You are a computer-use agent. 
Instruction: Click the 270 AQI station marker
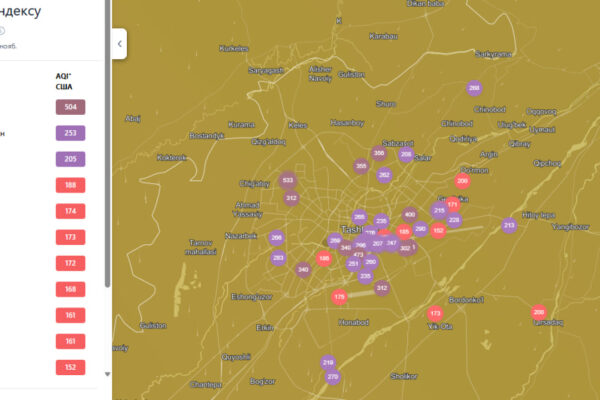(333, 377)
